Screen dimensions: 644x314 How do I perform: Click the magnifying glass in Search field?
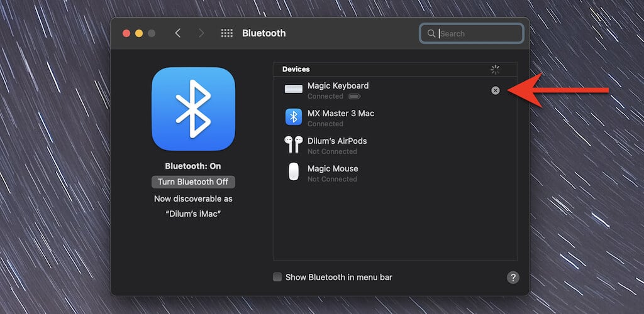tap(431, 34)
